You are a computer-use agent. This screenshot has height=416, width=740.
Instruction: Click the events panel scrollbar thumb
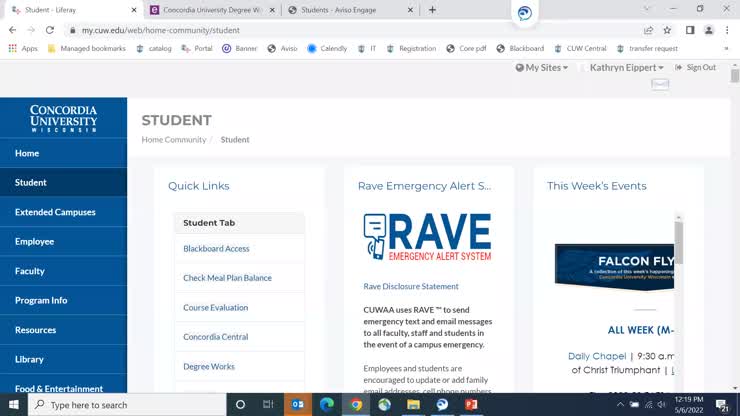pos(679,243)
